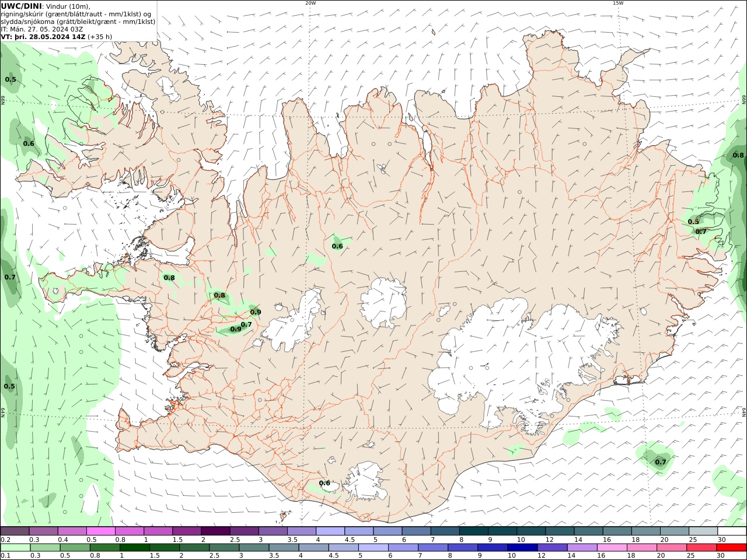Click the 0.7 value in the ocean west of Snæfellsnes
This screenshot has width=747, height=560.
click(10, 277)
